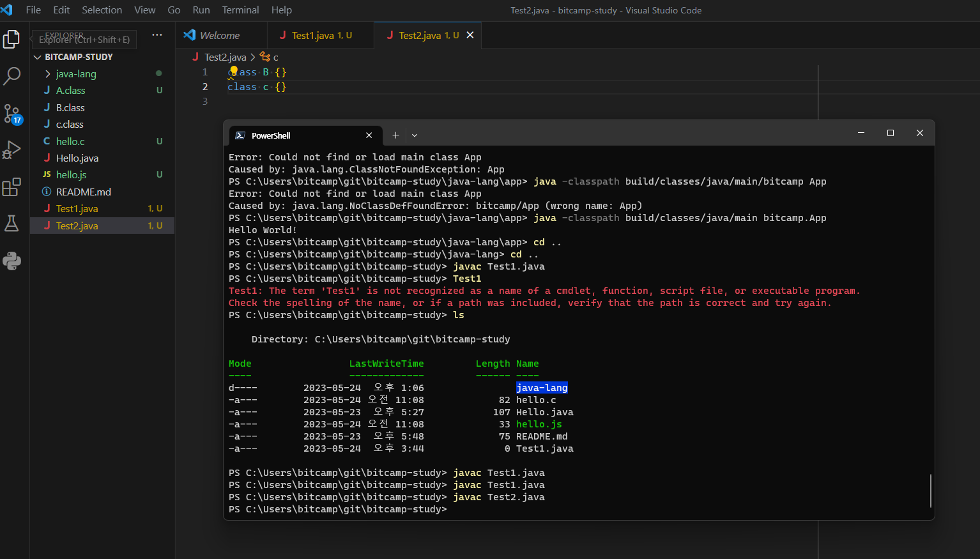Open Test1.java in the explorer

tap(102, 208)
